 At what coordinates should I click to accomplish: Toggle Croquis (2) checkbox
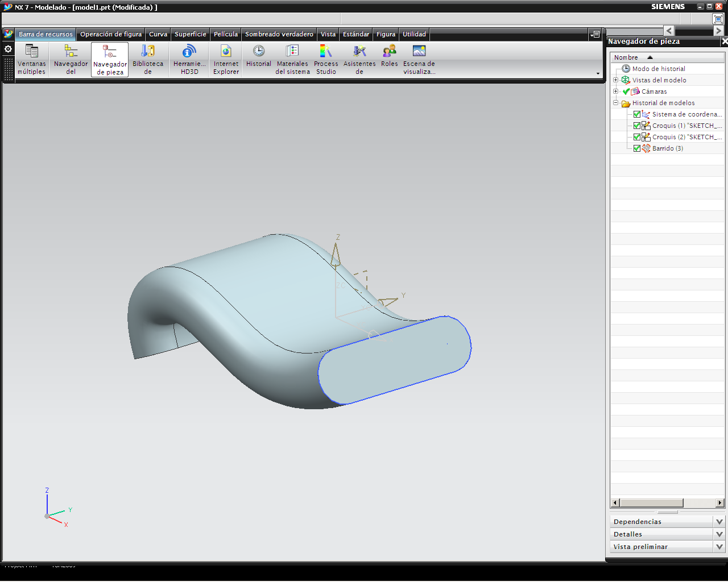(x=637, y=137)
